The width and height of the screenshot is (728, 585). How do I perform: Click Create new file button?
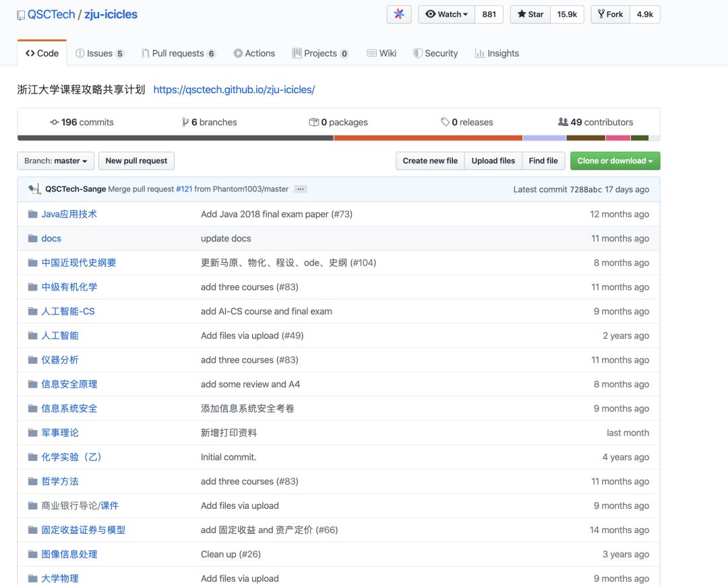(x=430, y=160)
